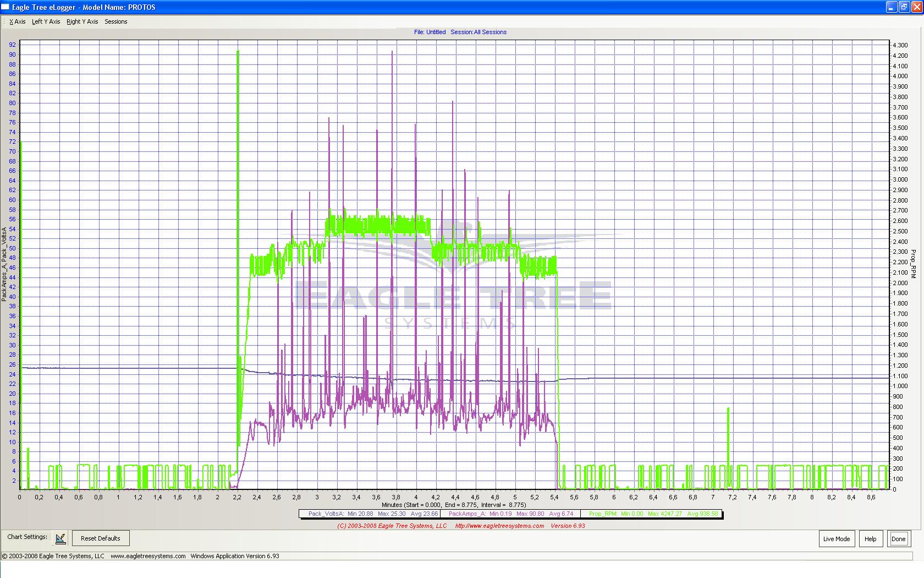Image resolution: width=924 pixels, height=578 pixels.
Task: Click the 8,6 tick on X axis
Action: point(871,497)
